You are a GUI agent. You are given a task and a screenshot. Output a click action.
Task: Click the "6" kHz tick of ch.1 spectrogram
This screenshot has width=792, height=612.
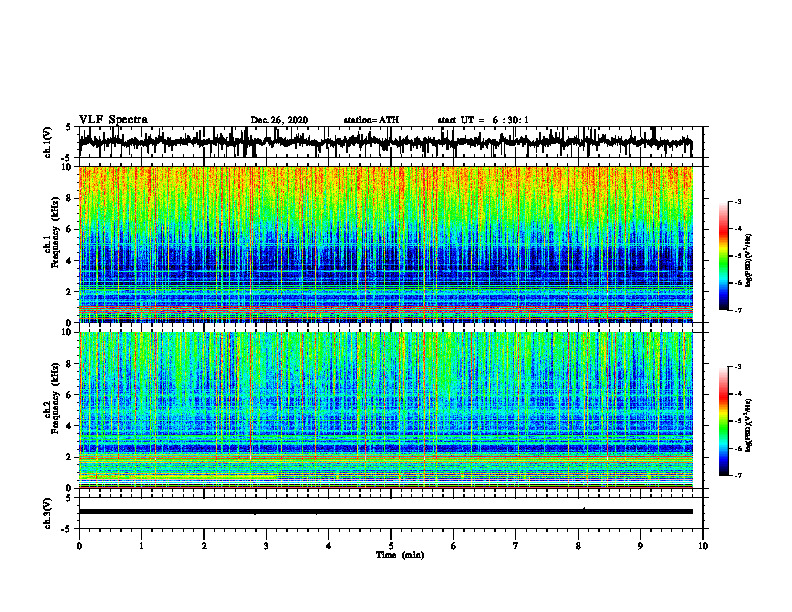(x=70, y=229)
